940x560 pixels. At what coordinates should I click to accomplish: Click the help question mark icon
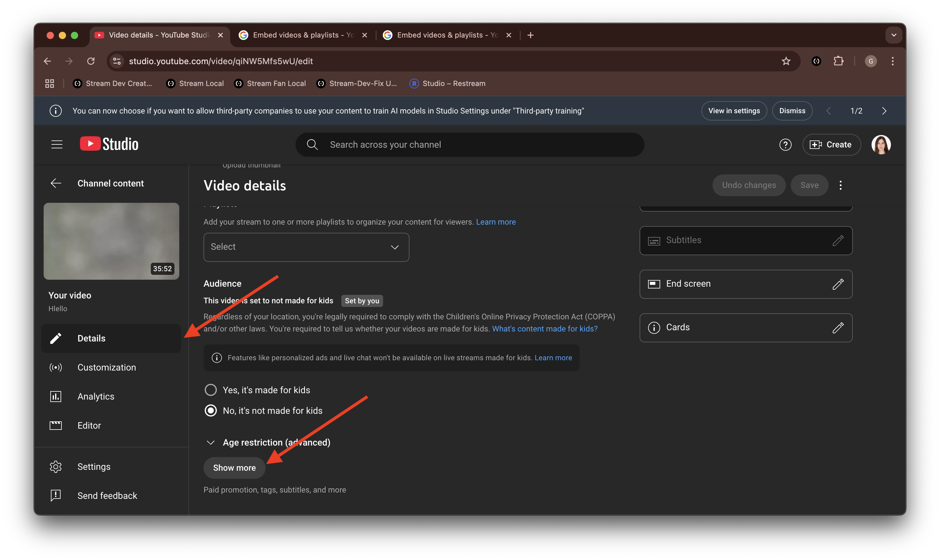point(785,144)
